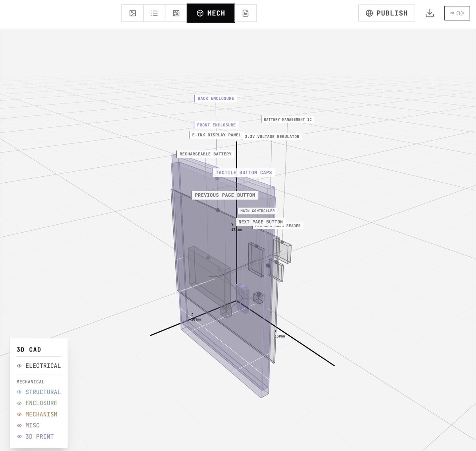The width and height of the screenshot is (476, 451).
Task: Open the document notes tab
Action: pyautogui.click(x=246, y=13)
